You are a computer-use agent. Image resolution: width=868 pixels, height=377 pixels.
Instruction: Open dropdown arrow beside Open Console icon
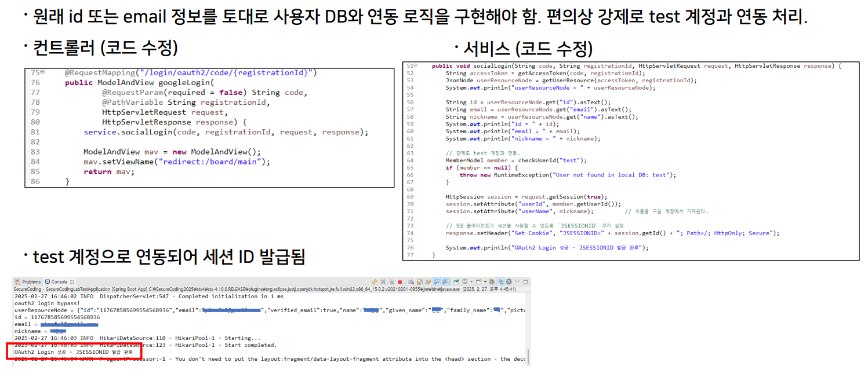coord(485,282)
